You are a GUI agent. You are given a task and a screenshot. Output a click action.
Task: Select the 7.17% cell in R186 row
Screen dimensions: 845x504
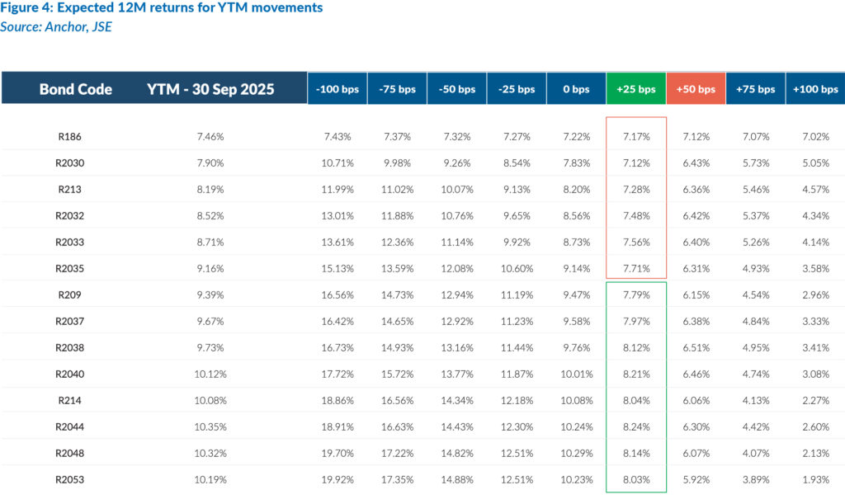coord(635,136)
